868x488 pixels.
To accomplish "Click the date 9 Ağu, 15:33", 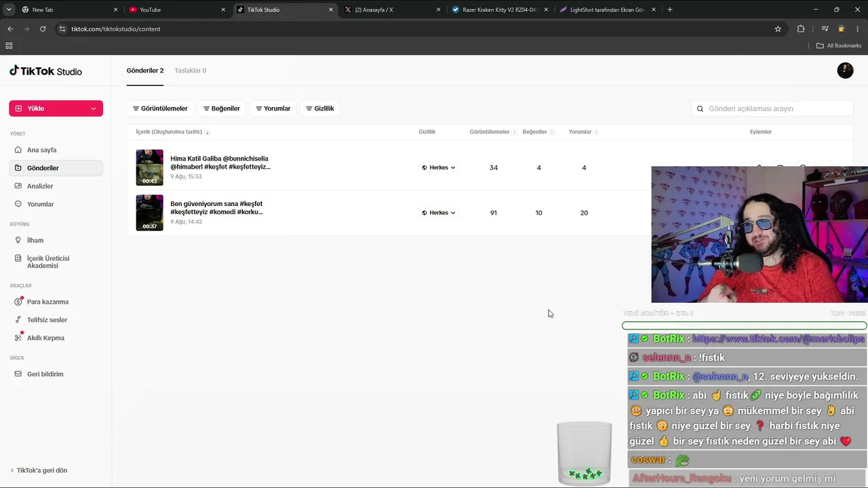I will tap(186, 177).
